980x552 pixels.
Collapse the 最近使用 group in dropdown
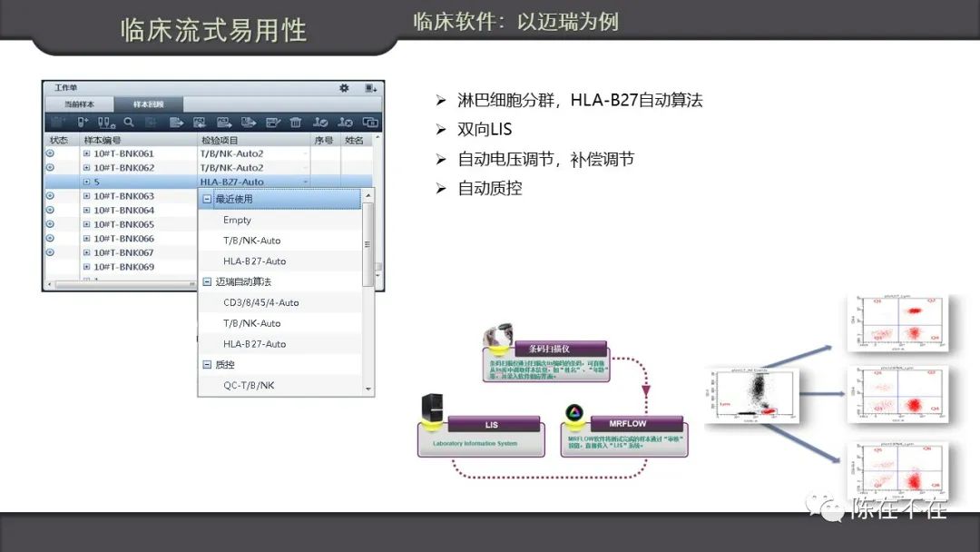(208, 199)
